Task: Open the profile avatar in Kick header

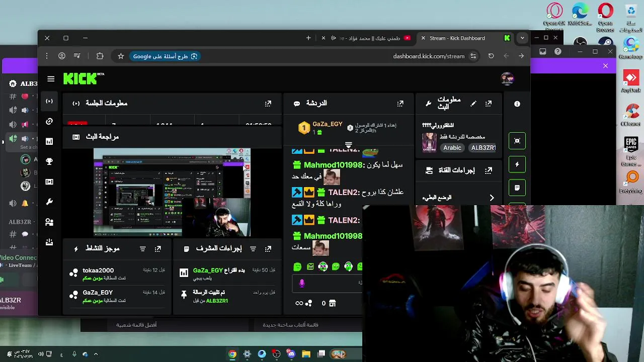Action: pos(507,78)
